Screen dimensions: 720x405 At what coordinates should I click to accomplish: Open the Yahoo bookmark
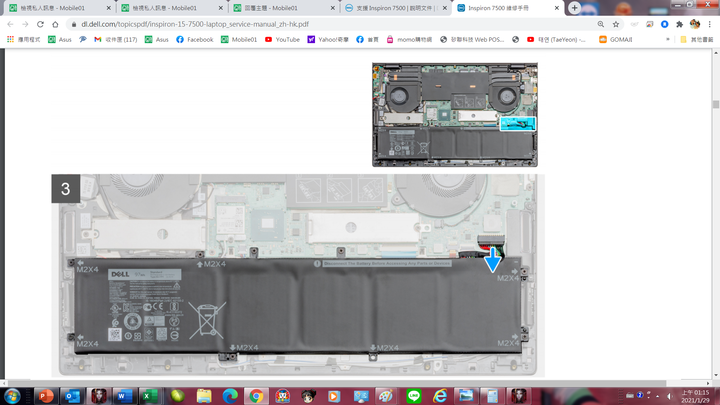[328, 39]
